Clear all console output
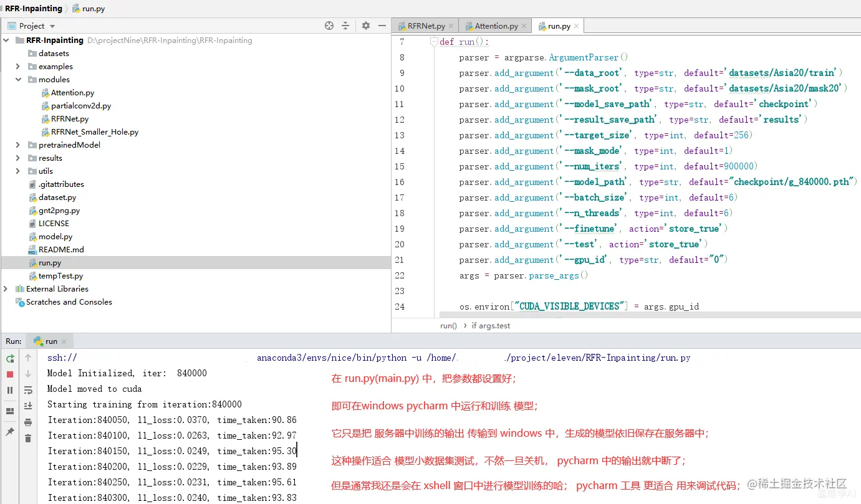The height and width of the screenshot is (504, 861). pos(28,438)
